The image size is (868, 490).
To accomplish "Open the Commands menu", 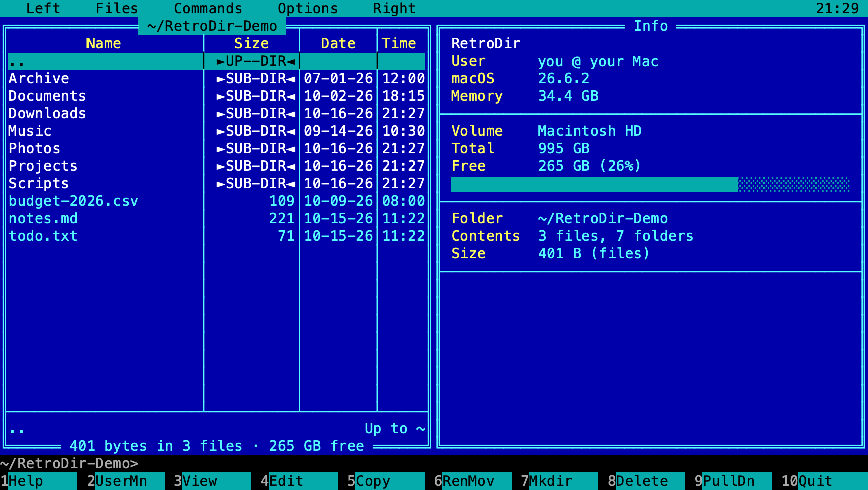I will 208,8.
